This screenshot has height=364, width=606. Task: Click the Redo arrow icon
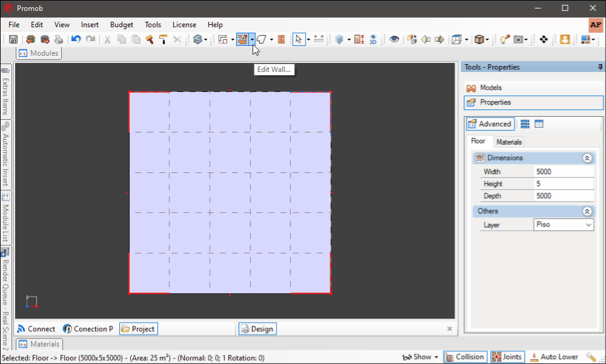coord(90,39)
